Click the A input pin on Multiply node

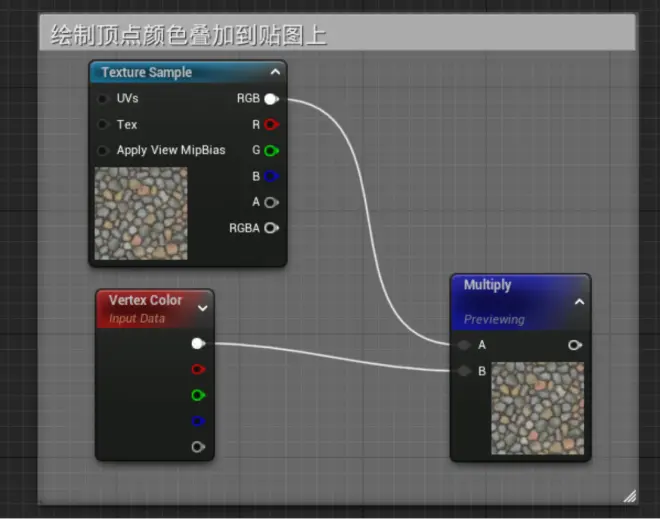click(464, 345)
